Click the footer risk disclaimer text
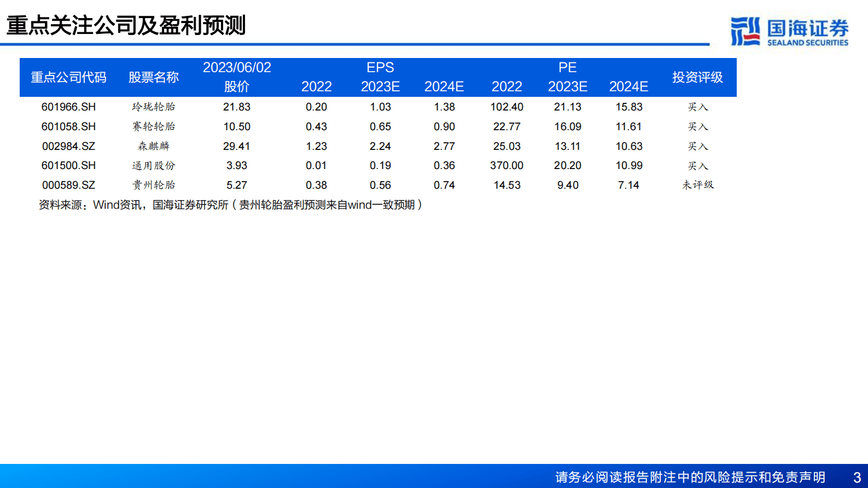The image size is (868, 488). (x=690, y=477)
